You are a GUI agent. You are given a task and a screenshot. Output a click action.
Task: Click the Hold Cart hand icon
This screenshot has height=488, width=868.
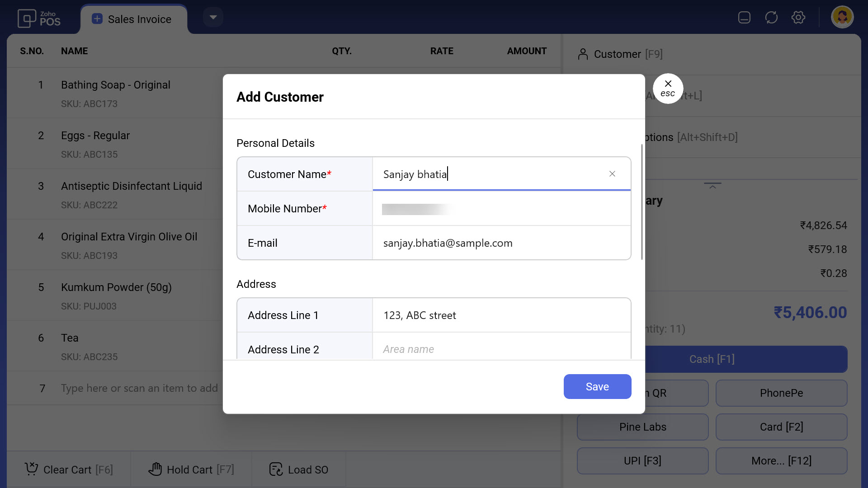click(x=155, y=469)
